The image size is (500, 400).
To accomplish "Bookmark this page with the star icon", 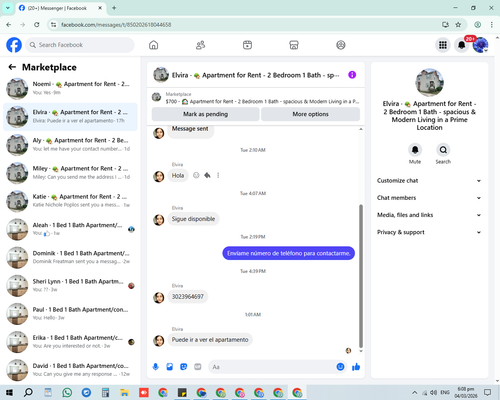I will click(458, 25).
